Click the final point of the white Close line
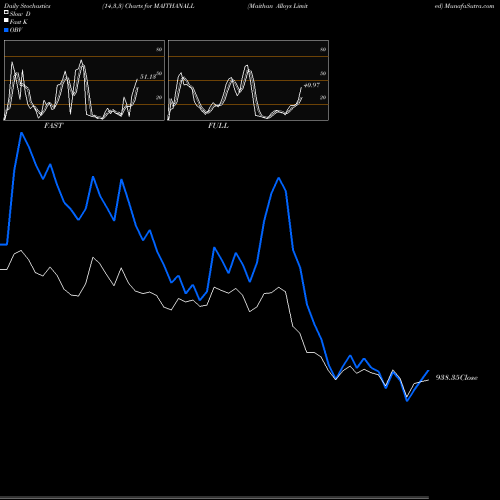 (429, 380)
